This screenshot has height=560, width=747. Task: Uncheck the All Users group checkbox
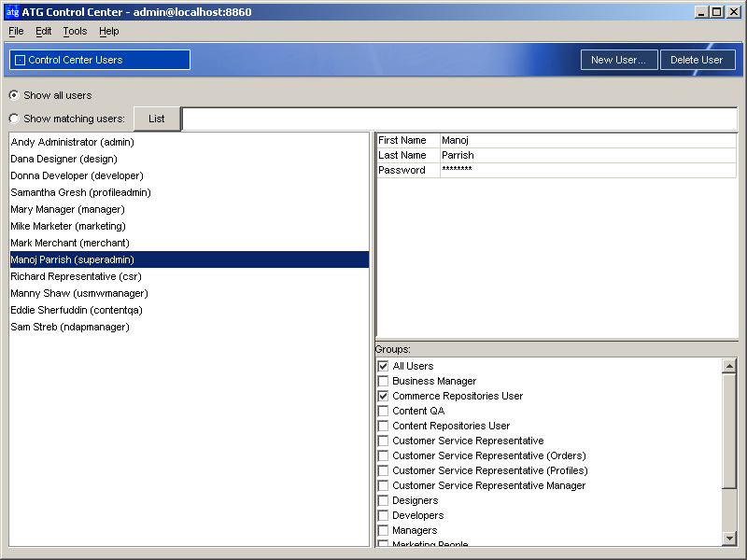pos(383,366)
